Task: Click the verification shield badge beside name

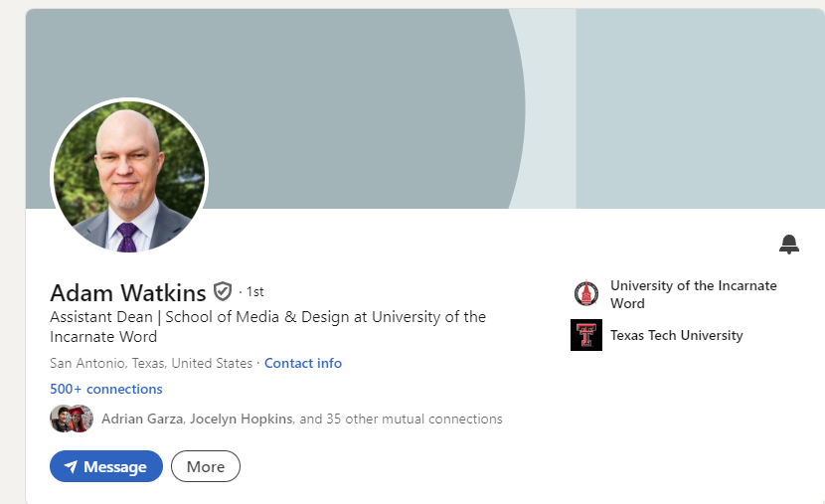Action: click(x=223, y=291)
